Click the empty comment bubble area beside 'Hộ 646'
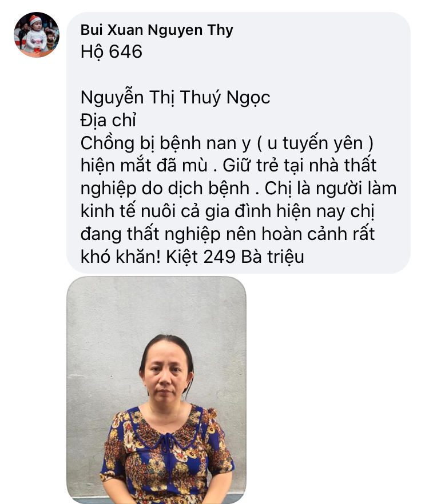The width and height of the screenshot is (429, 504). (x=273, y=51)
